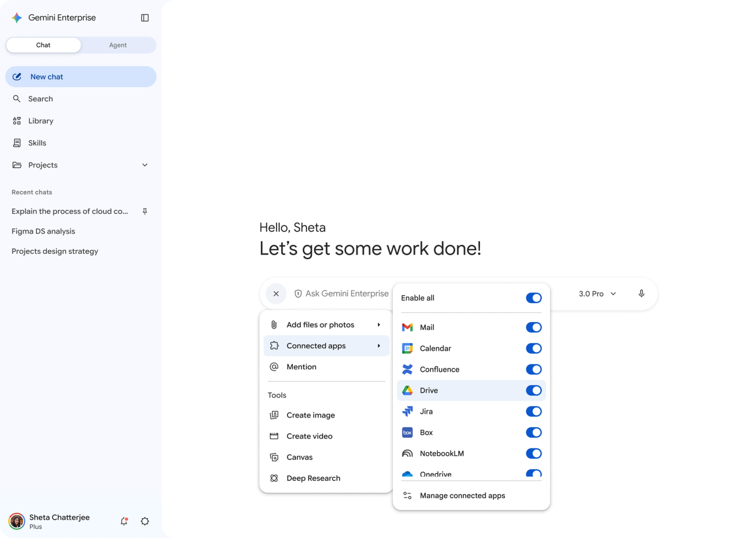Select Canvas tool entry
This screenshot has height=538, width=756.
tap(326, 457)
